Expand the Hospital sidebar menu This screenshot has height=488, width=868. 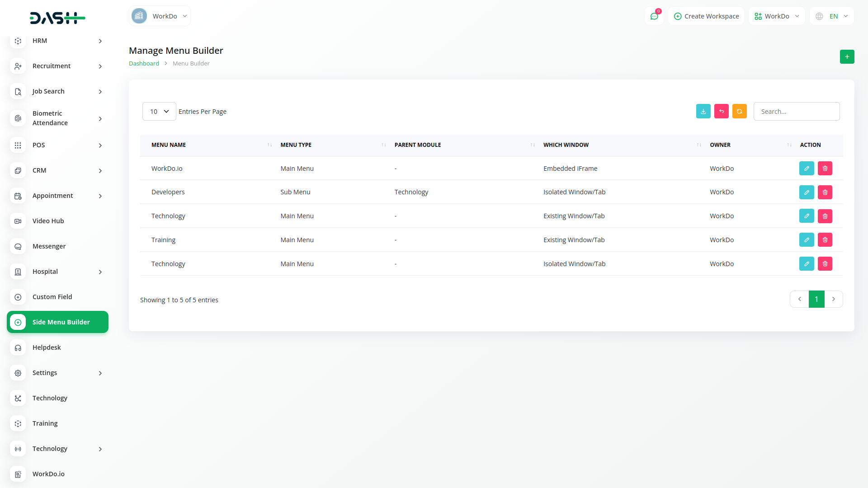(57, 272)
